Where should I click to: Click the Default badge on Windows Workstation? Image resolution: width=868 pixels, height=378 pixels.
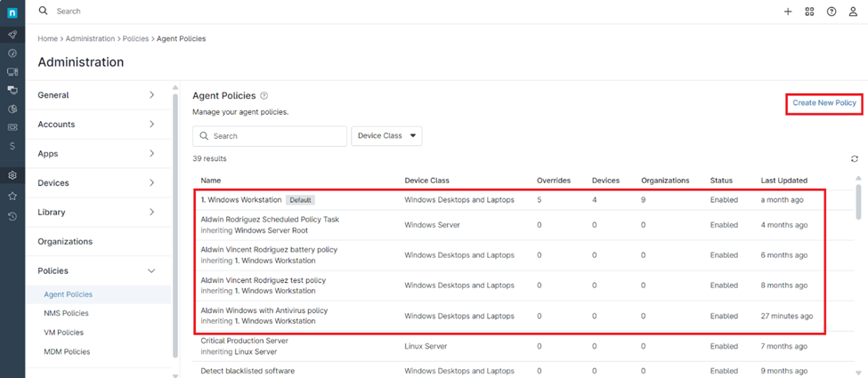click(x=301, y=200)
